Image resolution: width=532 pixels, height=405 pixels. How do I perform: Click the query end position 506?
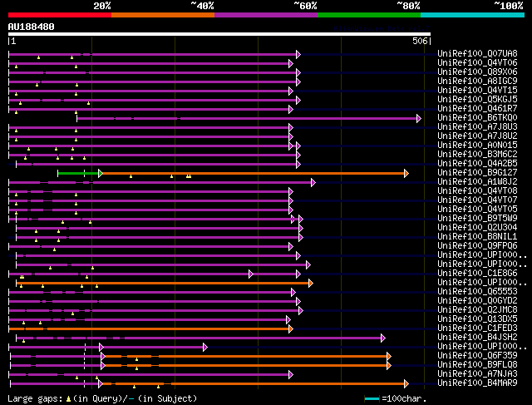tap(420, 41)
